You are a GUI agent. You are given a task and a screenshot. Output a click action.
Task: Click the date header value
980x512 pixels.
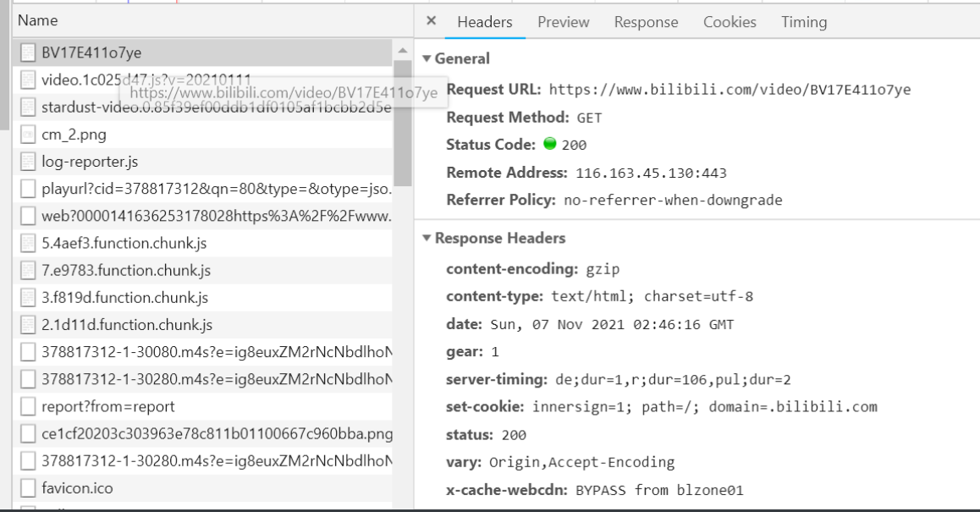pos(612,324)
